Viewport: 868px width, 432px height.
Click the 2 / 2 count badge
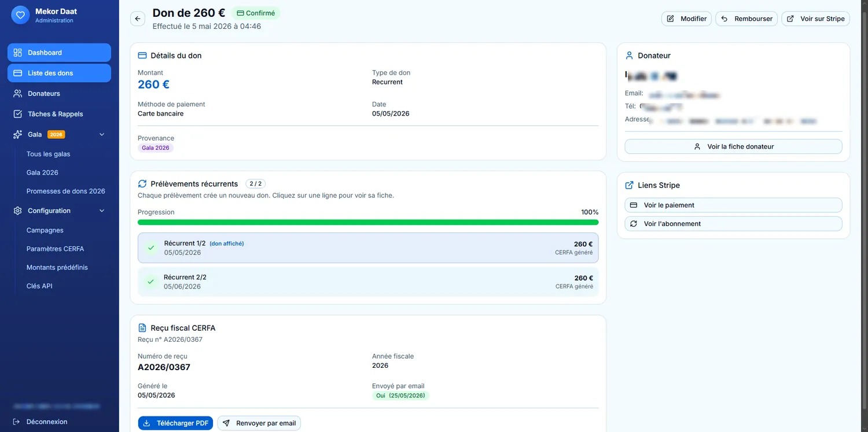click(x=256, y=184)
